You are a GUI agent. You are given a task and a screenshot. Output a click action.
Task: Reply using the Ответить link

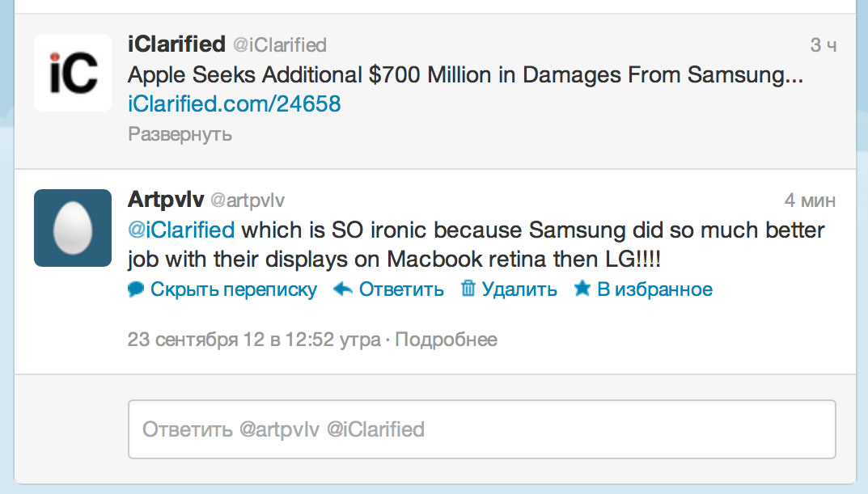pyautogui.click(x=401, y=289)
